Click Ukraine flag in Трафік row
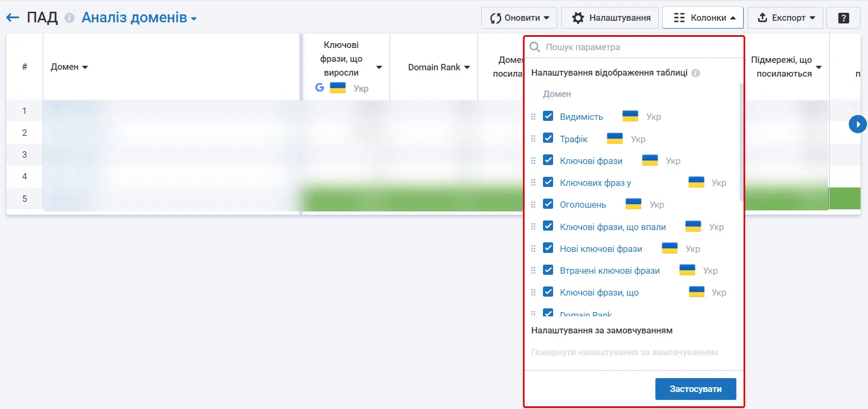This screenshot has height=409, width=868. 615,138
